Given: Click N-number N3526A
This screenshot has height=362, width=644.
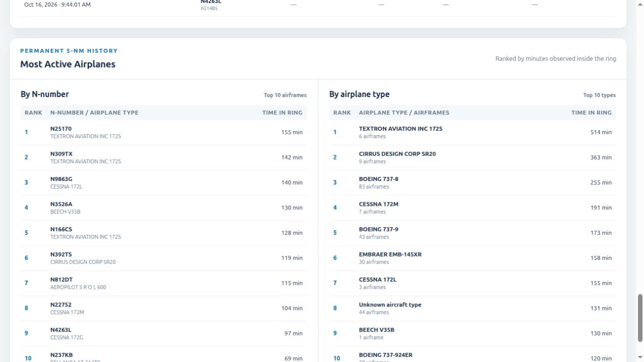Looking at the screenshot, I should pos(62,204).
